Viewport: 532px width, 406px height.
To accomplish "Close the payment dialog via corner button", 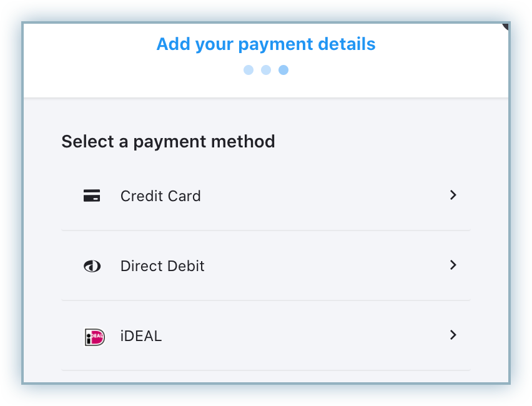I will 505,26.
